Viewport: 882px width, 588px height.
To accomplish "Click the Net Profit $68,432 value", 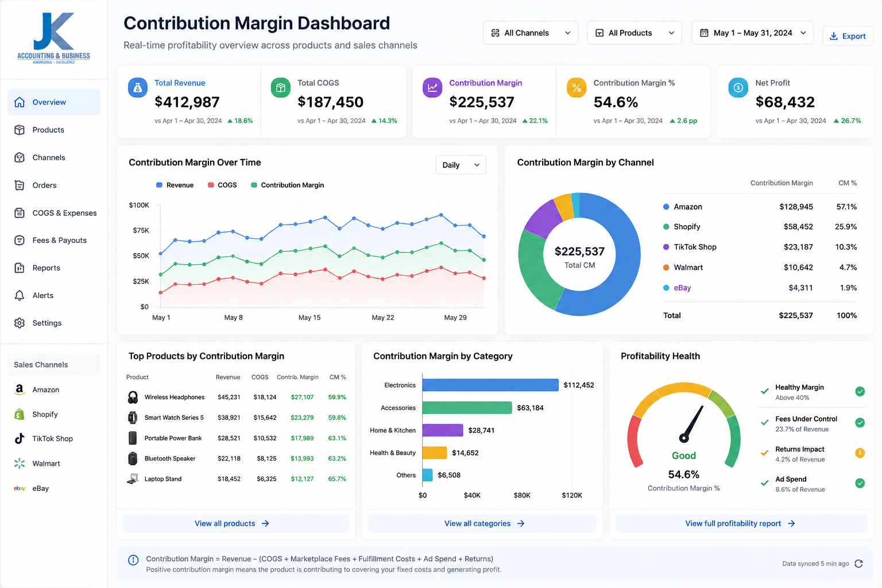I will pos(785,102).
